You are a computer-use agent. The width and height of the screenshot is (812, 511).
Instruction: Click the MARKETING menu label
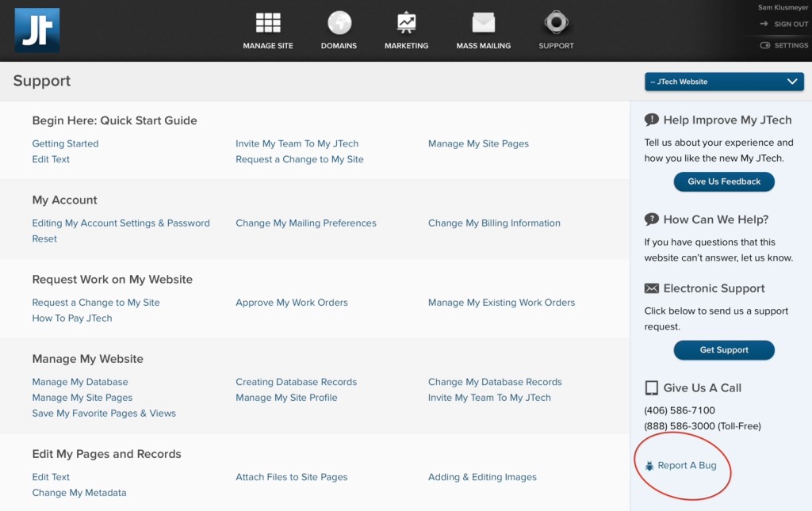407,45
